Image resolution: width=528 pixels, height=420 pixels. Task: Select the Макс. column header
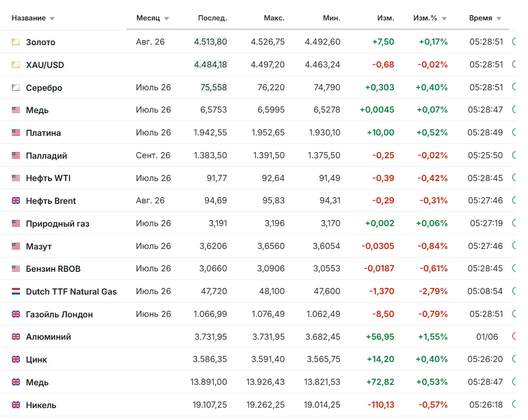point(274,18)
